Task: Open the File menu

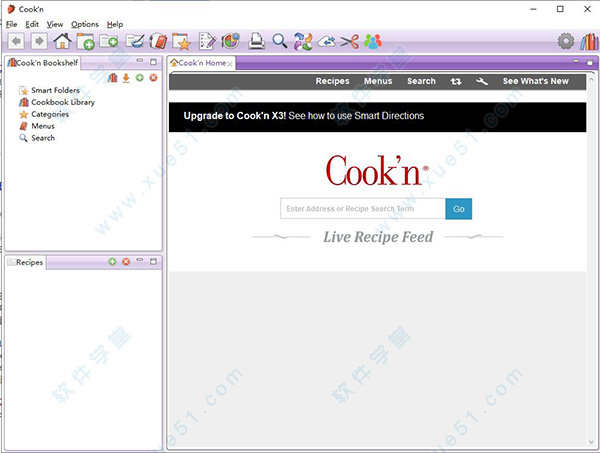Action: (x=11, y=24)
